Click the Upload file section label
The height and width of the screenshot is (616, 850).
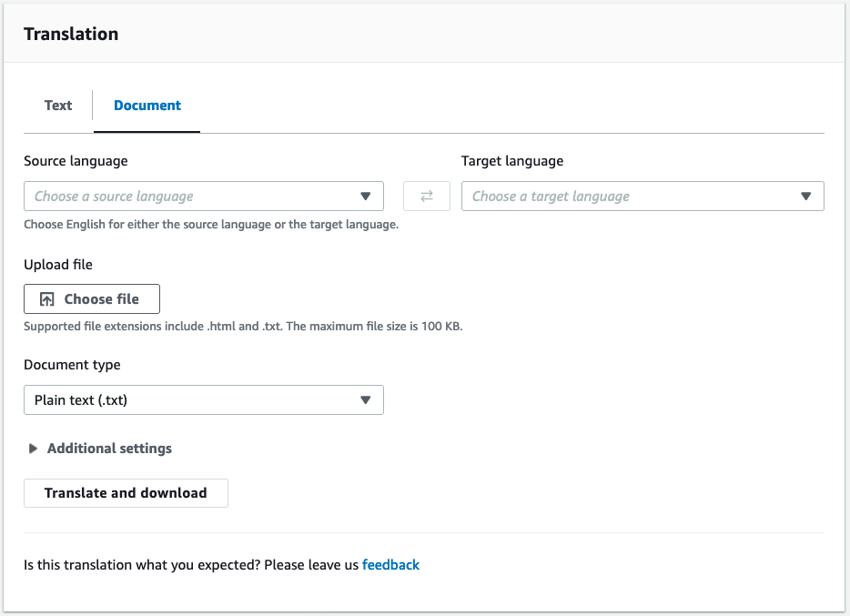58,264
